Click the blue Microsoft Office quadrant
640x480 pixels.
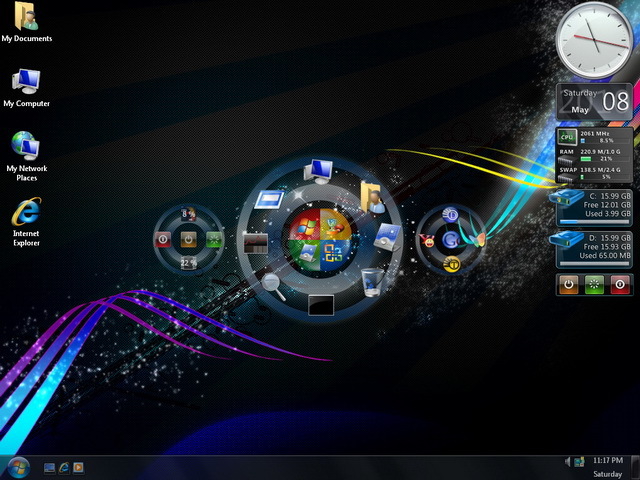[336, 255]
